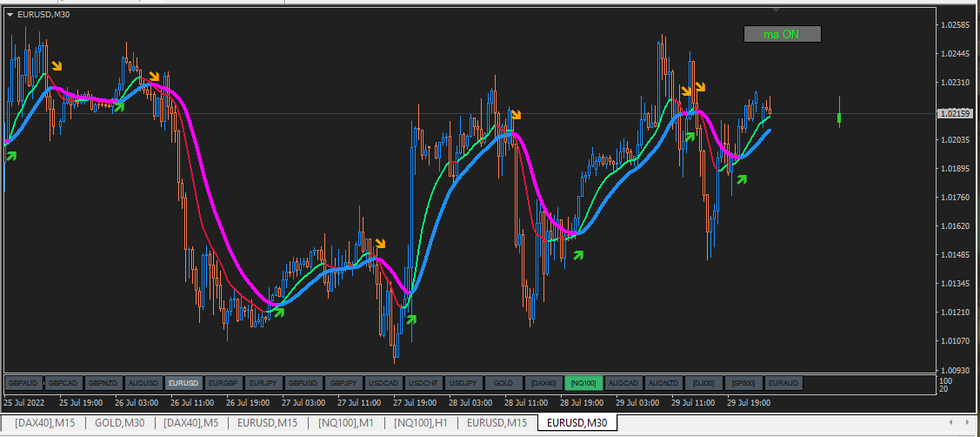Click the last green buy arrow near 29 Jul 19:00
The image size is (980, 437).
tap(741, 179)
